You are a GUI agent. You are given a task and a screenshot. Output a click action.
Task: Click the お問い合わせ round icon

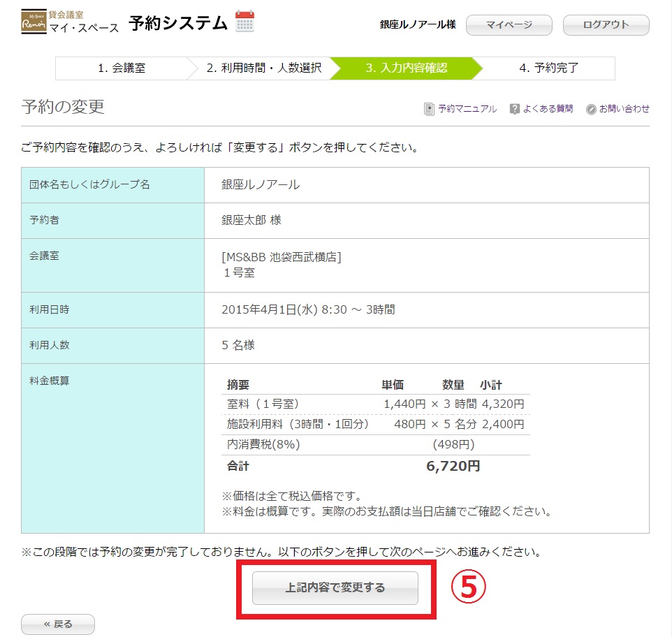click(x=591, y=109)
